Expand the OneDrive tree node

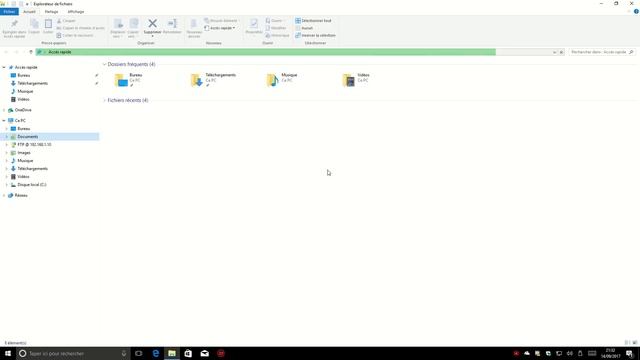[4, 110]
